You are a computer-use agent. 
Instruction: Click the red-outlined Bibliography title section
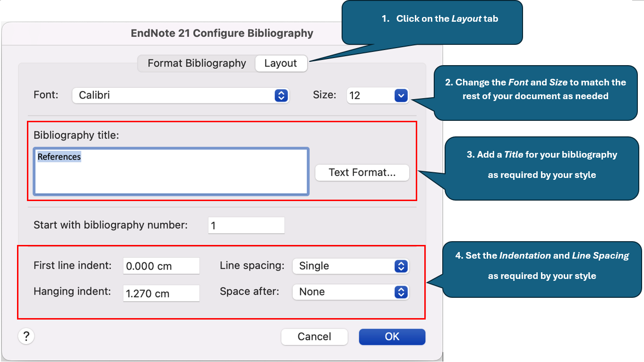tap(222, 161)
